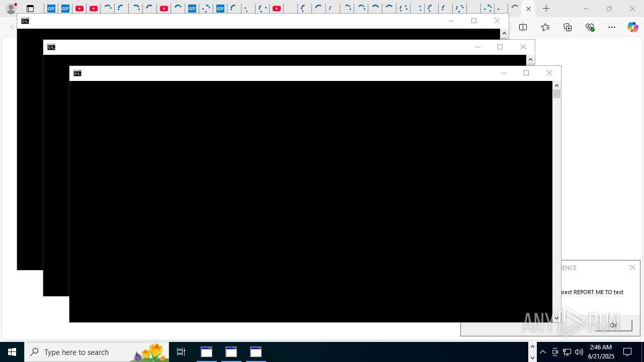Maximize the rearmost console window
Image resolution: width=644 pixels, height=362 pixels.
(474, 21)
